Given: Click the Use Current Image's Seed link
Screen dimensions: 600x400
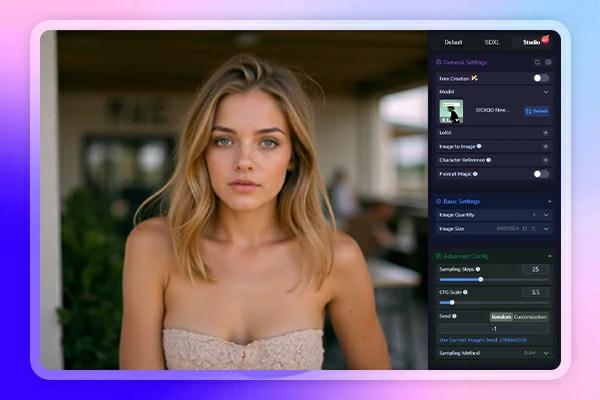Looking at the screenshot, I should tap(483, 340).
